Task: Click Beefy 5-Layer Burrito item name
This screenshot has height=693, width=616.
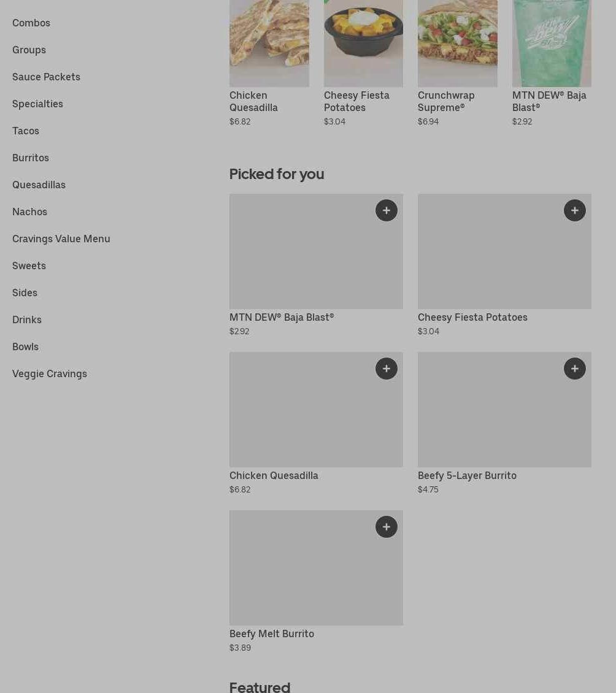Action: pyautogui.click(x=467, y=475)
